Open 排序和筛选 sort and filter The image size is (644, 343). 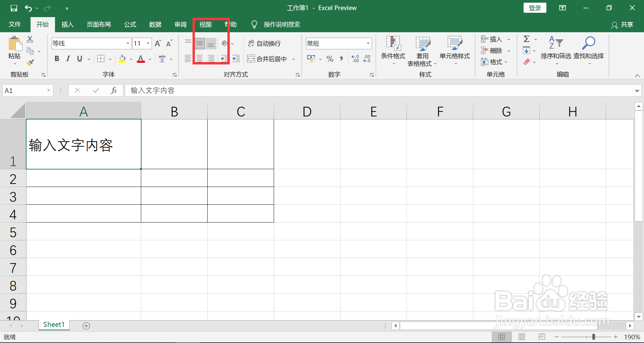[556, 51]
